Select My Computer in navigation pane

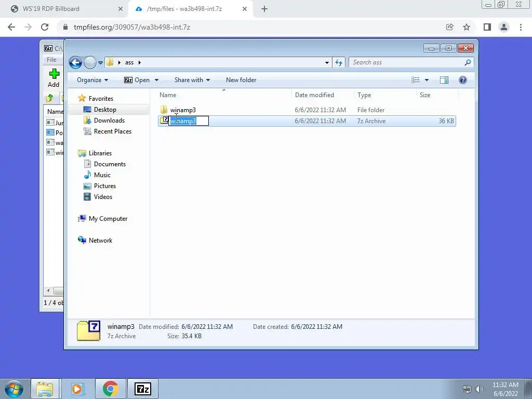pyautogui.click(x=108, y=219)
